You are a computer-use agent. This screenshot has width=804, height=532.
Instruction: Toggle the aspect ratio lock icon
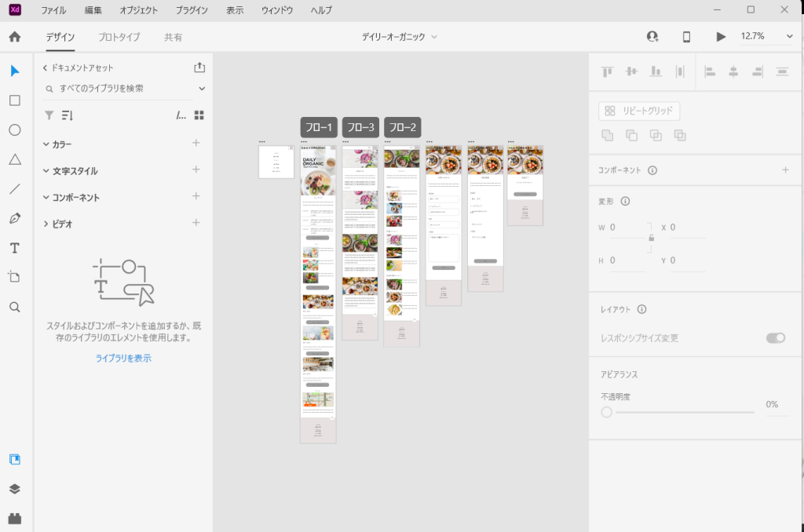tap(650, 237)
